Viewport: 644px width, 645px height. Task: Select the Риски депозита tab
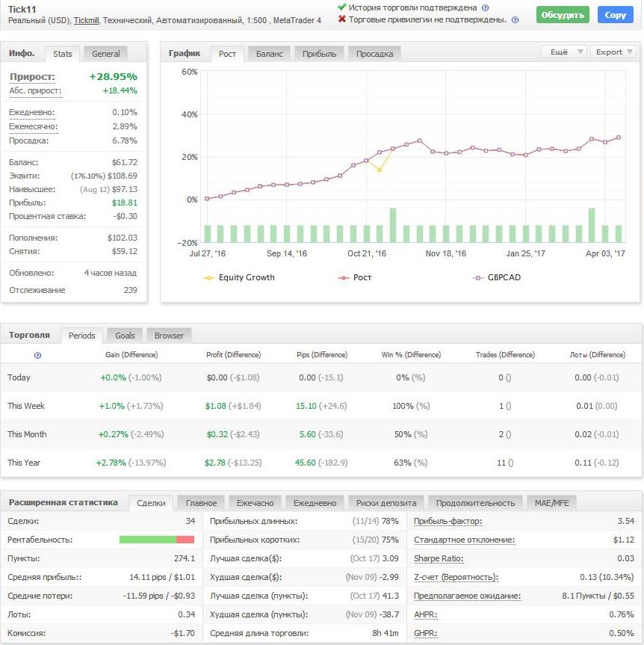(x=386, y=503)
